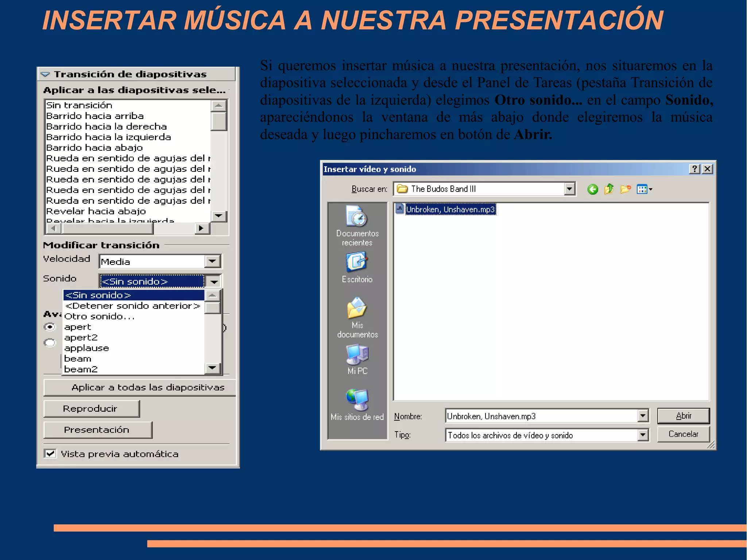Image resolution: width=747 pixels, height=560 pixels.
Task: Click the Nombre filename input field
Action: tap(541, 416)
